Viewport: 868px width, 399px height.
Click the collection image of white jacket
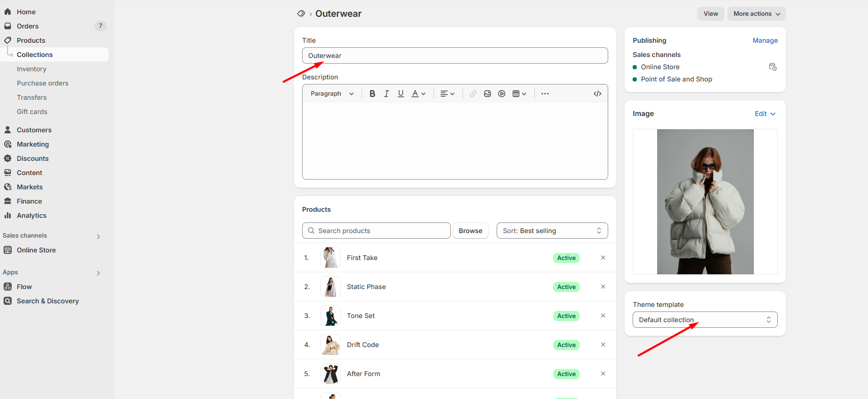click(705, 202)
